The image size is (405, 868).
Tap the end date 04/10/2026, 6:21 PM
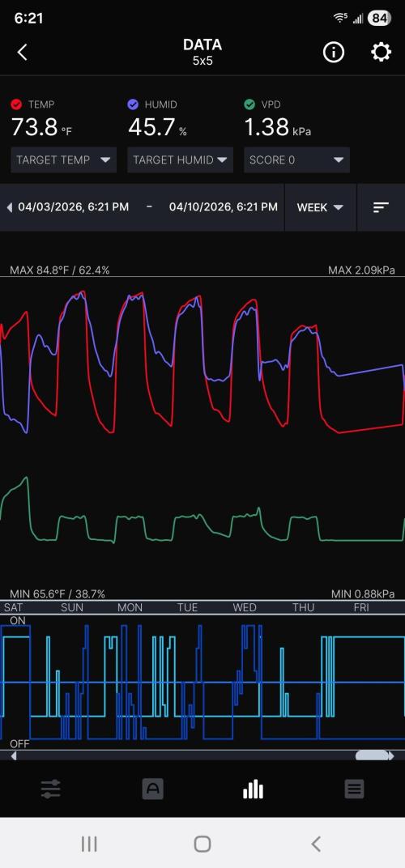[x=224, y=207]
